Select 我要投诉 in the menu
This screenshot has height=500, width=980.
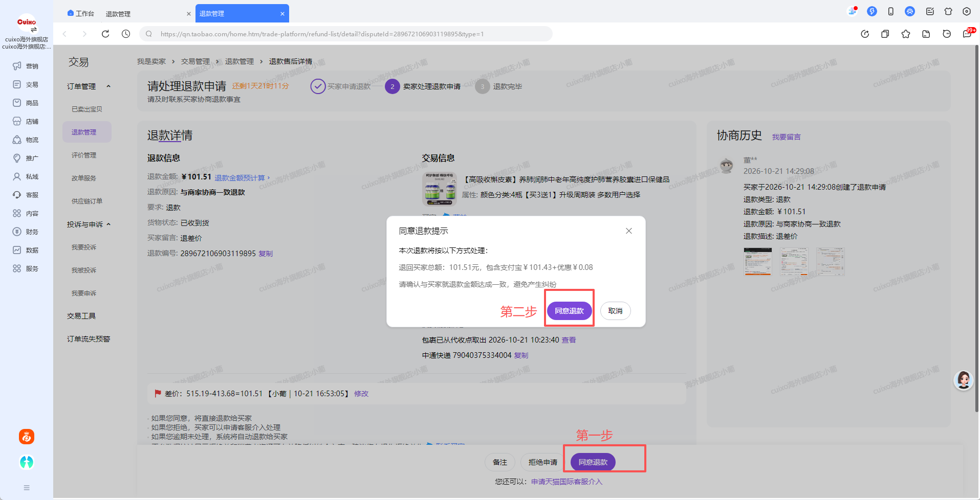[84, 247]
